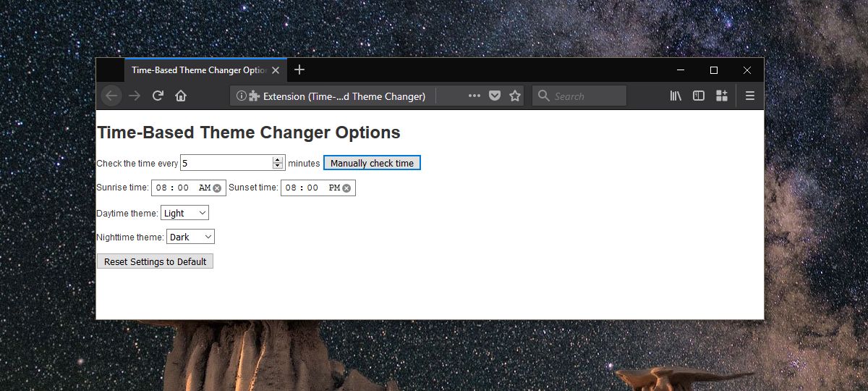Reload the current page
The height and width of the screenshot is (391, 868).
coord(158,96)
